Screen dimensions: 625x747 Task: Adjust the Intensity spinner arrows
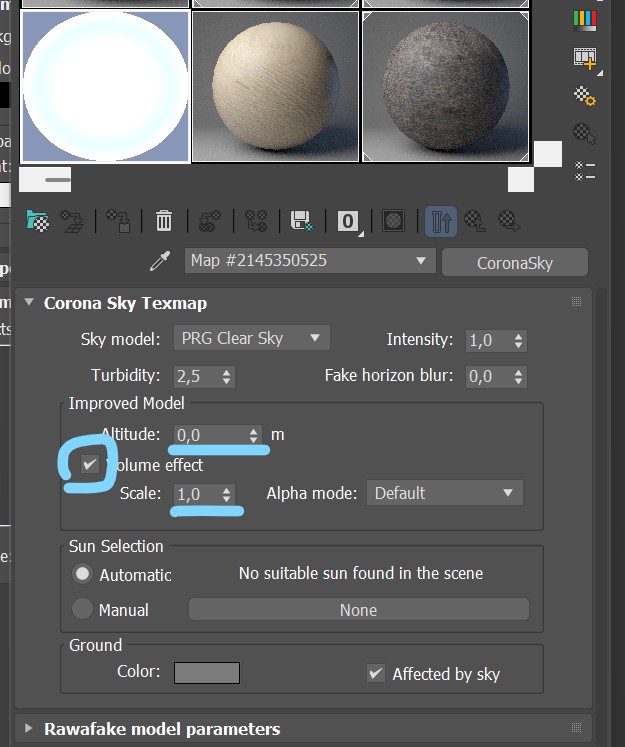[519, 341]
